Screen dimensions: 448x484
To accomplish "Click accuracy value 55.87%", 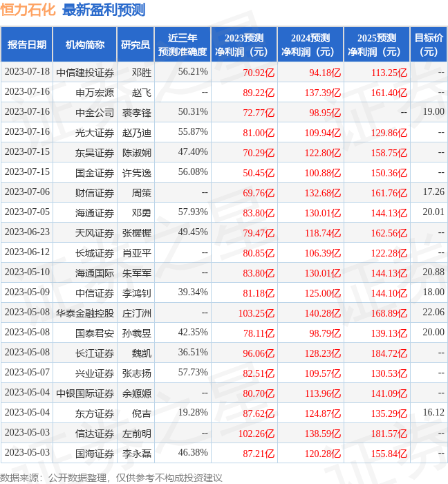I will pos(193,132).
